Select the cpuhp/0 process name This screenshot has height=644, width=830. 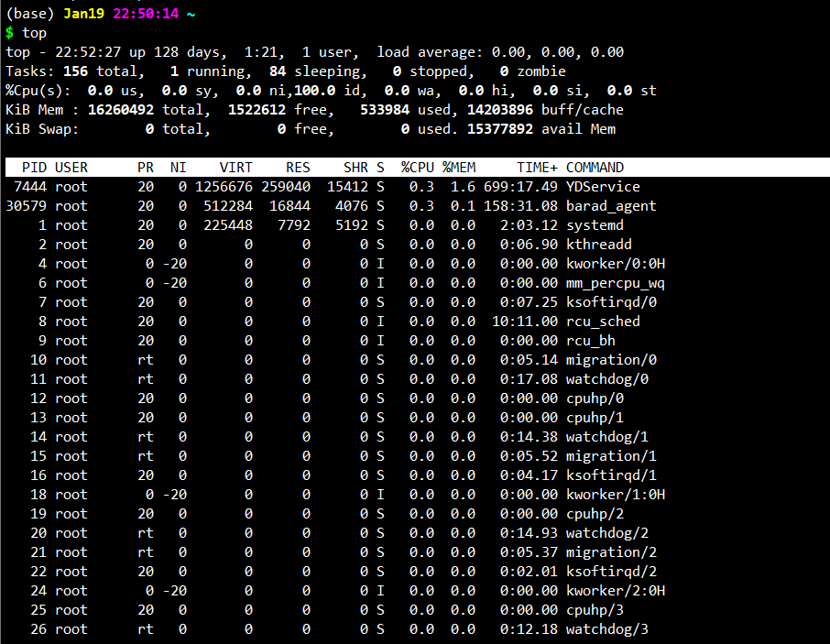(595, 398)
